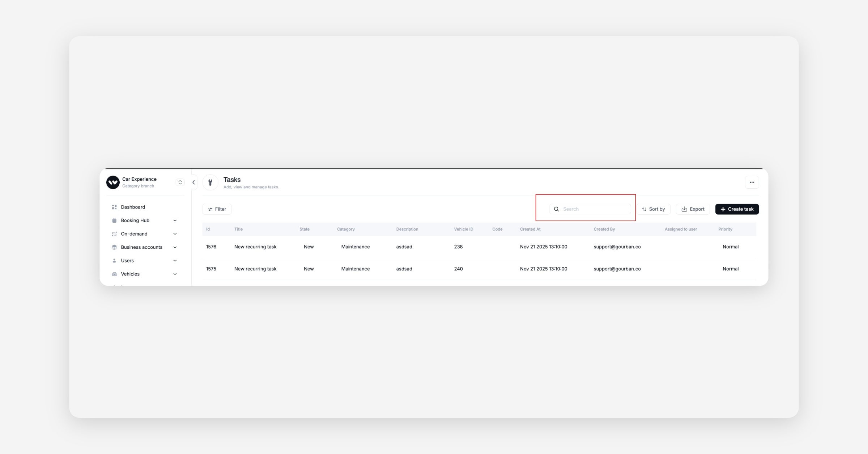Expand the Booking Hub menu chevron

tap(175, 220)
